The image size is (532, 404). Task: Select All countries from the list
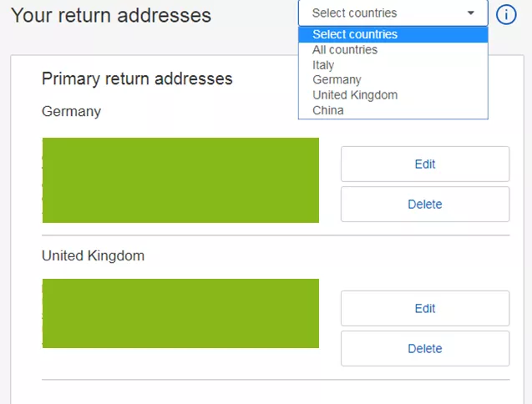pos(345,50)
